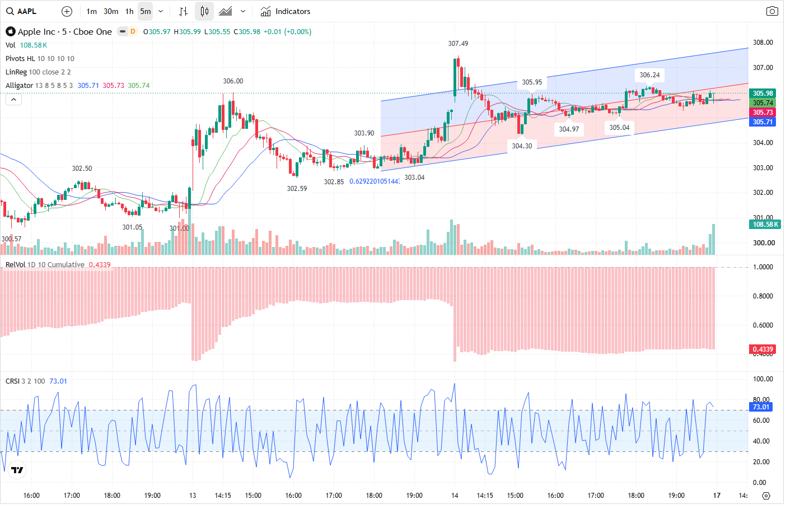This screenshot has width=795, height=532.
Task: Expand the chart style dropdown arrow
Action: pos(242,11)
